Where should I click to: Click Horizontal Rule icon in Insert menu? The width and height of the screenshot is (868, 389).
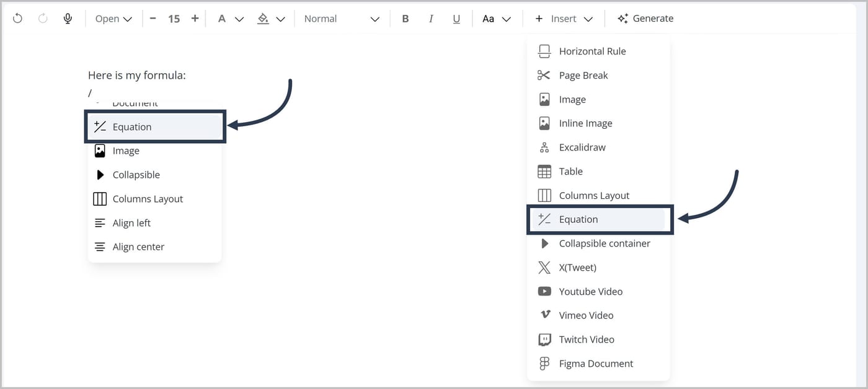click(x=544, y=51)
